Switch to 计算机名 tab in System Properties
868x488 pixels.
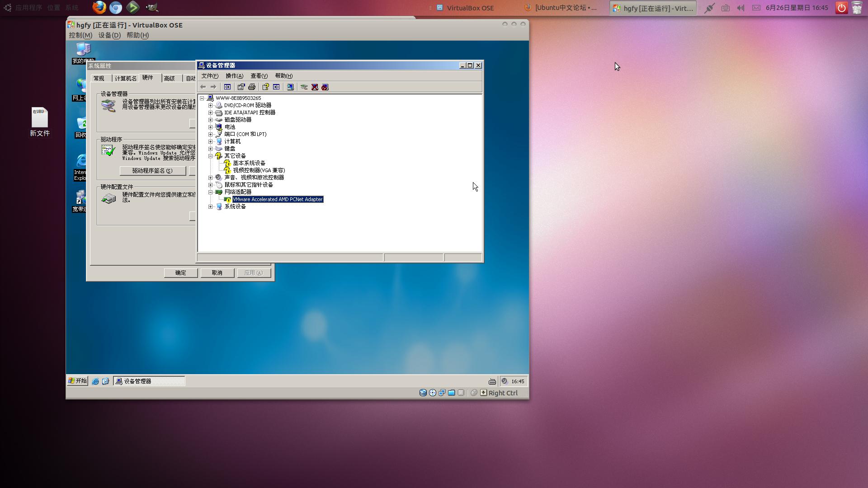tap(126, 78)
